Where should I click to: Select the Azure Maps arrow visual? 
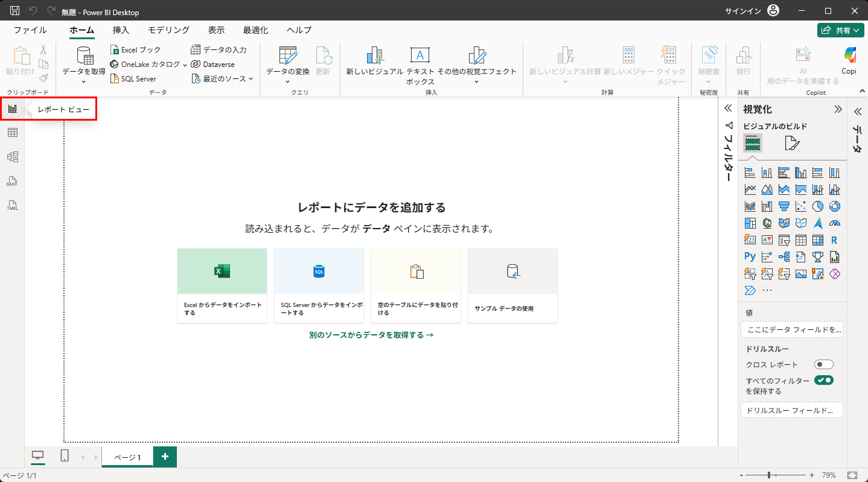818,223
